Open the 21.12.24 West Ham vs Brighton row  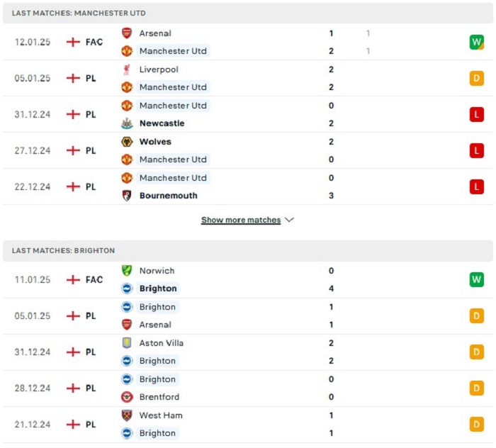pyautogui.click(x=248, y=425)
